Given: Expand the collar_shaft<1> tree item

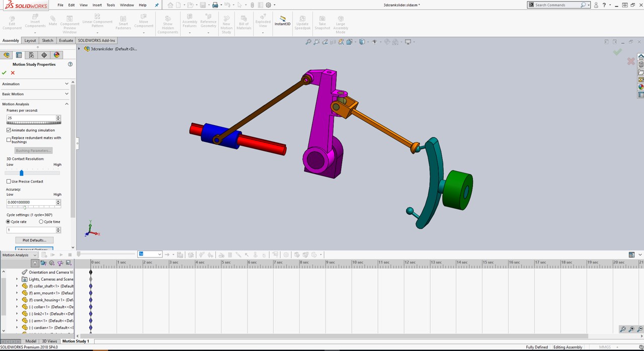Looking at the screenshot, I should pyautogui.click(x=17, y=286).
